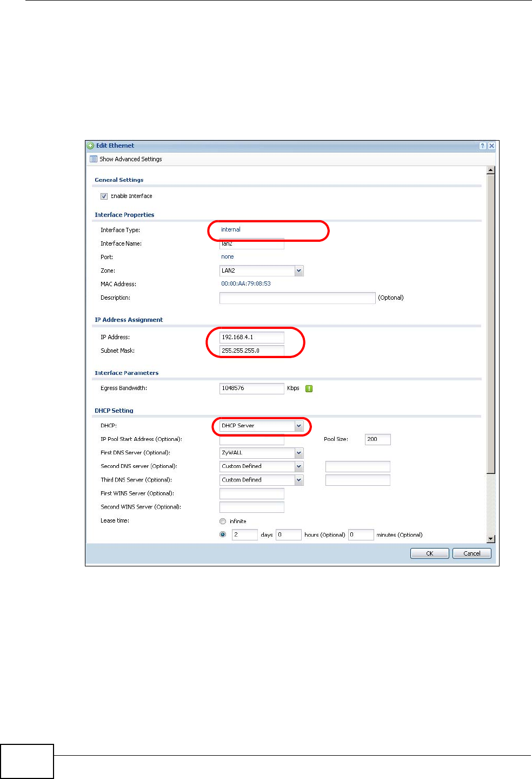This screenshot has height=779, width=532.
Task: Click the Second WINS Server field
Action: [252, 507]
